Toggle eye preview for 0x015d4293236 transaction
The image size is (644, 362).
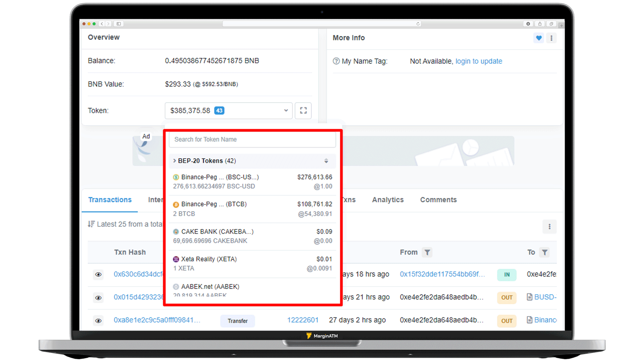[x=98, y=298]
